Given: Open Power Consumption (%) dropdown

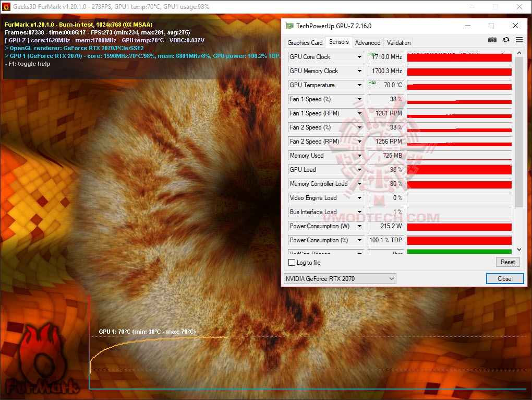Looking at the screenshot, I should pyautogui.click(x=359, y=240).
